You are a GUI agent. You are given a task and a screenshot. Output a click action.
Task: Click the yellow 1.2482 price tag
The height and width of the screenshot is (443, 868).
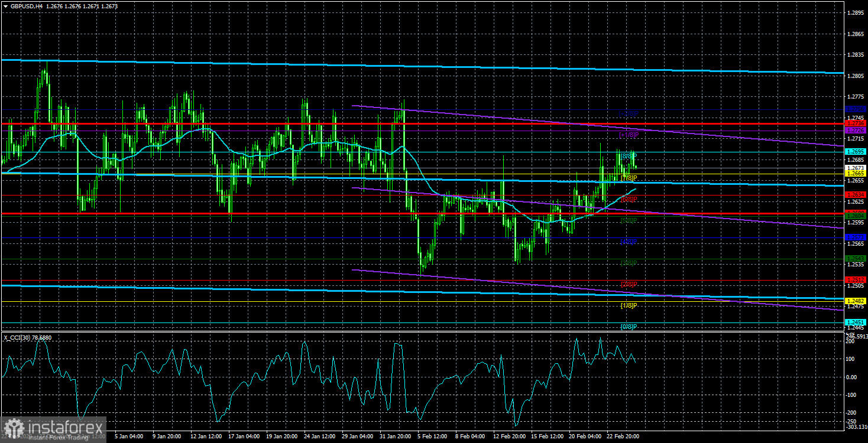pos(856,301)
